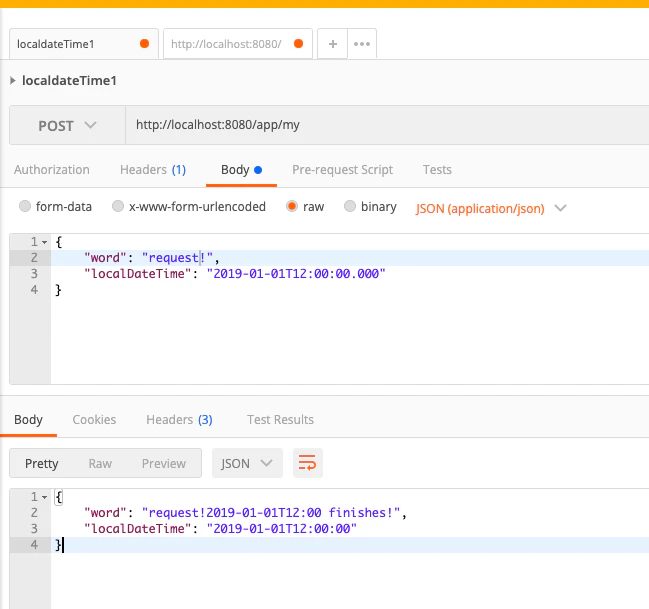Open the request Headers (1) tab
The image size is (649, 609).
(x=153, y=170)
